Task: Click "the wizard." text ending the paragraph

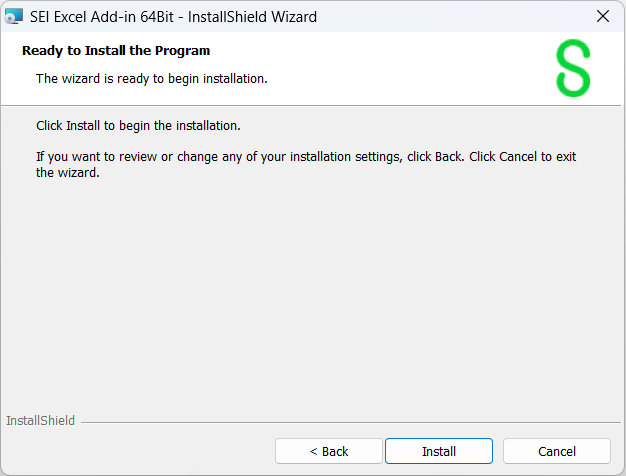Action: (x=68, y=172)
